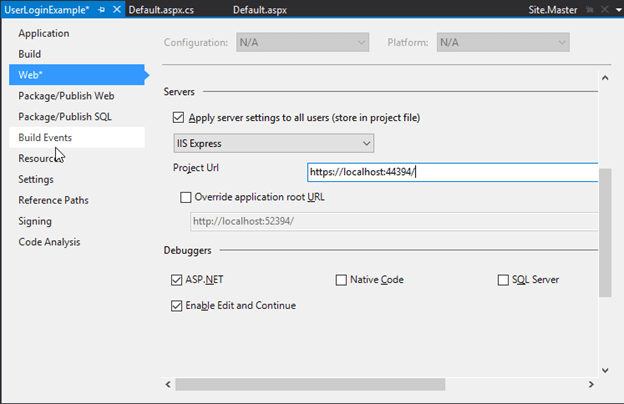Screen dimensions: 624x404
Task: Open the Configuration dropdown
Action: point(302,43)
